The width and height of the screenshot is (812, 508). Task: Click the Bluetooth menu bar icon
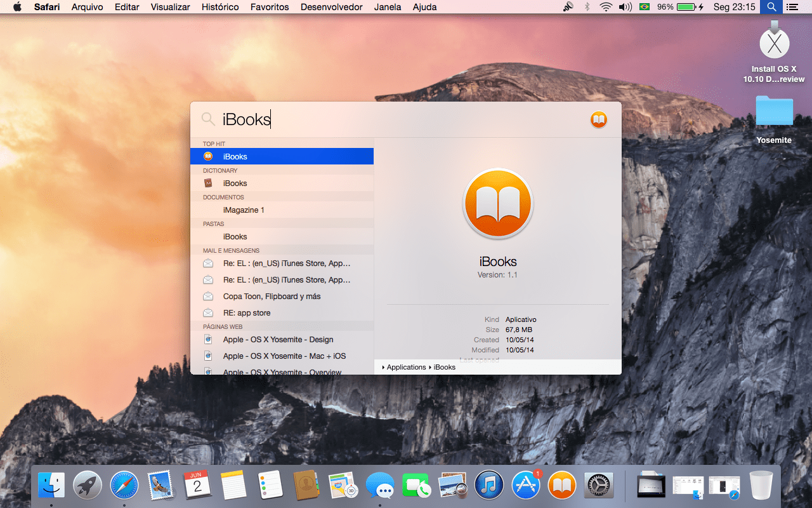(587, 7)
